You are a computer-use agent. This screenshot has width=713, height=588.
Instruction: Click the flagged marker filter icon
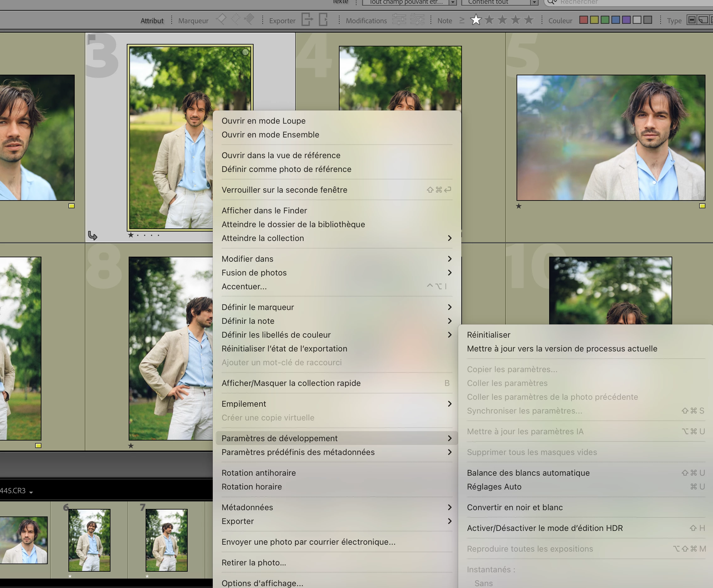coord(221,19)
